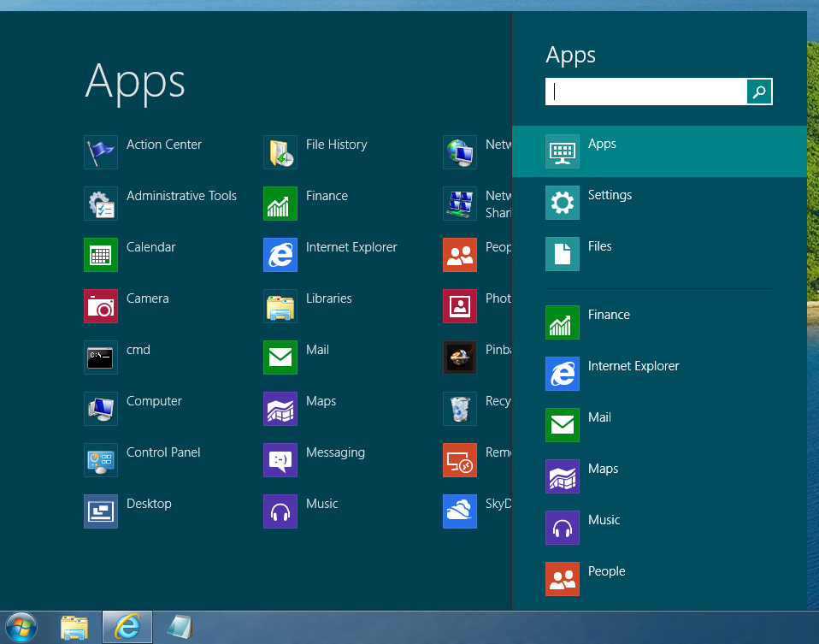Click the "Administrative Tools" label

(x=181, y=196)
